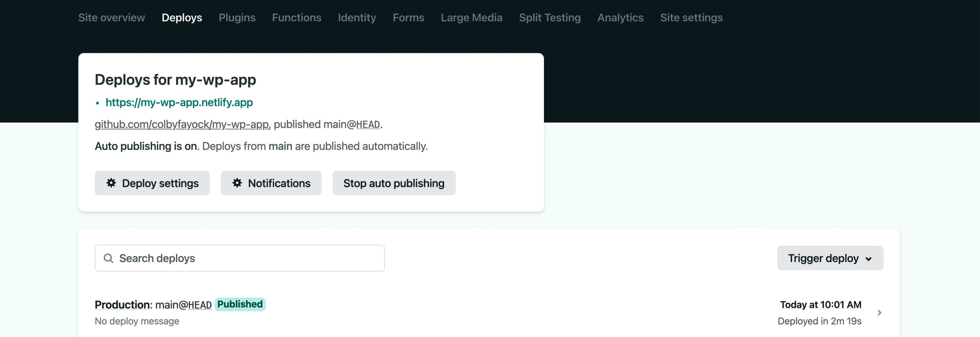Visit the my-wp-app.netlify.app link
The image size is (980, 337).
[x=179, y=103]
